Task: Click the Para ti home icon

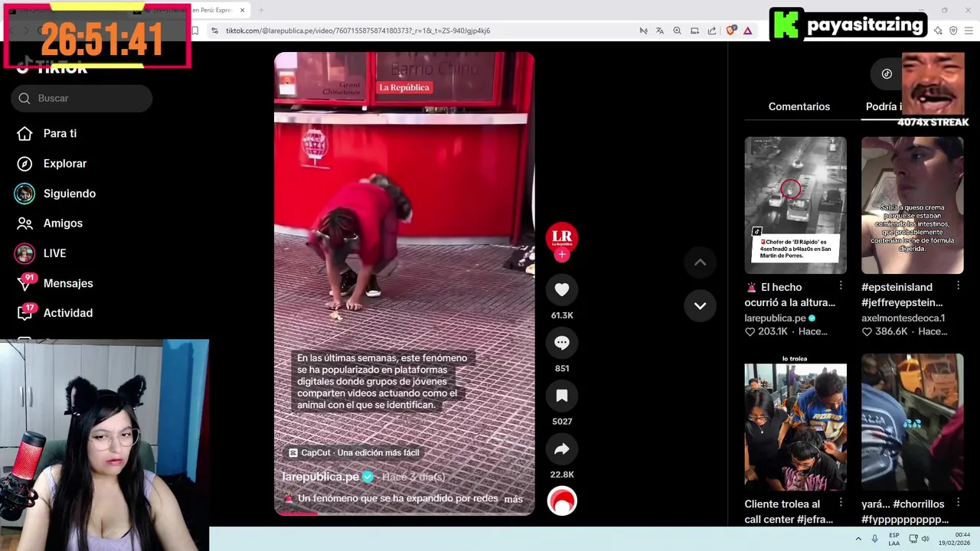Action: tap(24, 133)
